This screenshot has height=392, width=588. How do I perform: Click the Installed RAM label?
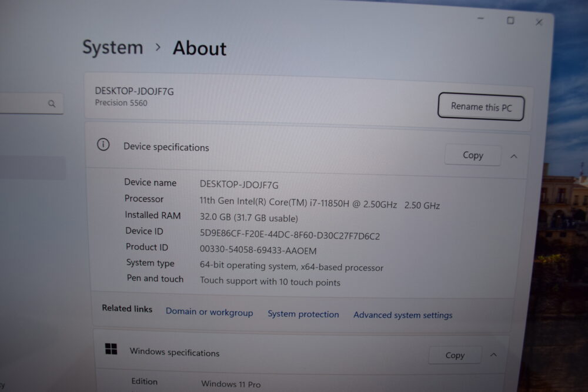pyautogui.click(x=153, y=215)
